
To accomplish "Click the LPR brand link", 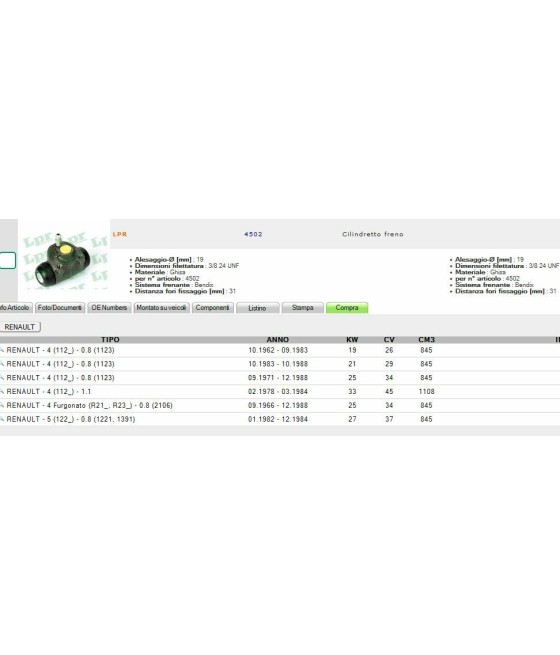I will (x=120, y=234).
